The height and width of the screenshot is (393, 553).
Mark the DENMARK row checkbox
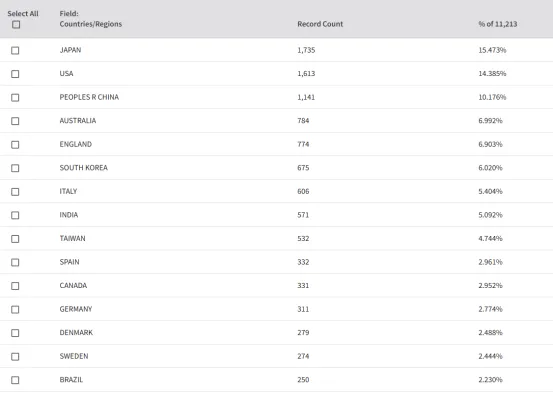click(x=15, y=333)
